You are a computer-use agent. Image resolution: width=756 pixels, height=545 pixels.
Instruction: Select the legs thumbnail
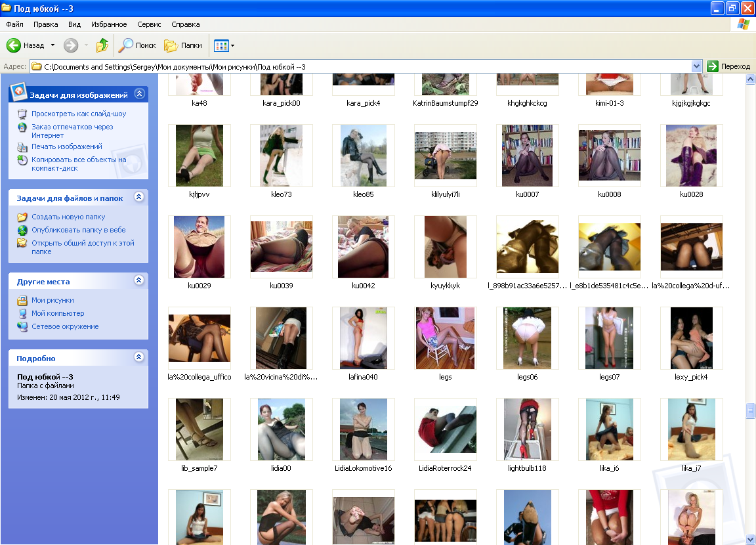(446, 338)
